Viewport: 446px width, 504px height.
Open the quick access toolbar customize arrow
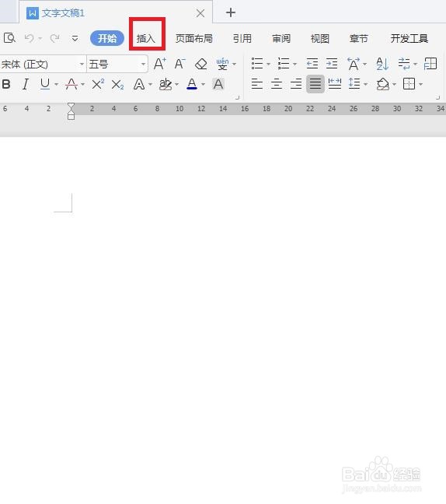pyautogui.click(x=75, y=39)
